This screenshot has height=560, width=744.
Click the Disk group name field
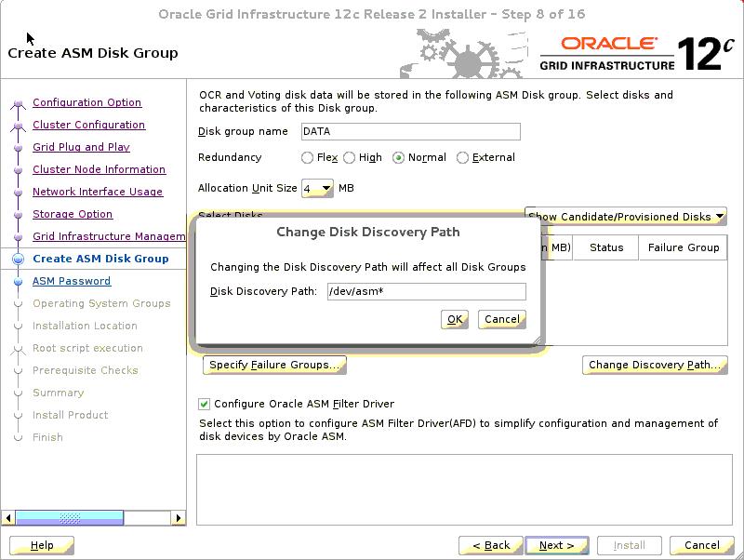click(x=411, y=131)
